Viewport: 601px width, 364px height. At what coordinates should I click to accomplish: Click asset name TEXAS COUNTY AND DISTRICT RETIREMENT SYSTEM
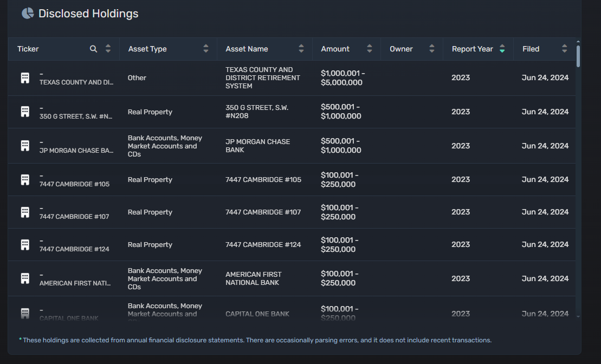(x=262, y=78)
